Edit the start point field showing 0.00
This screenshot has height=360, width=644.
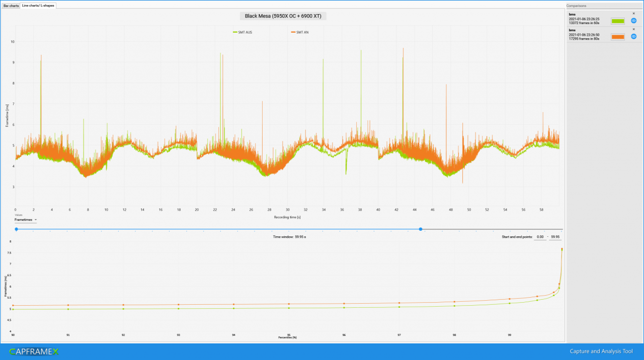pyautogui.click(x=540, y=236)
